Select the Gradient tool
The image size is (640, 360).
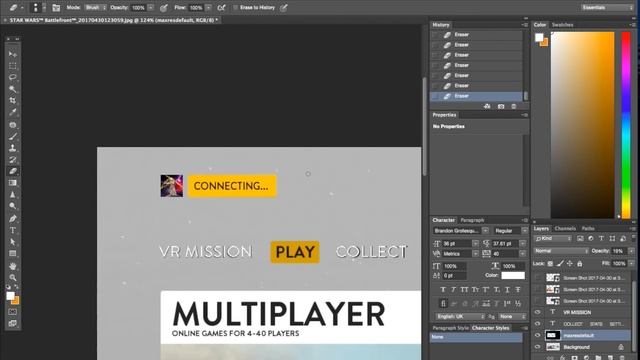13,183
